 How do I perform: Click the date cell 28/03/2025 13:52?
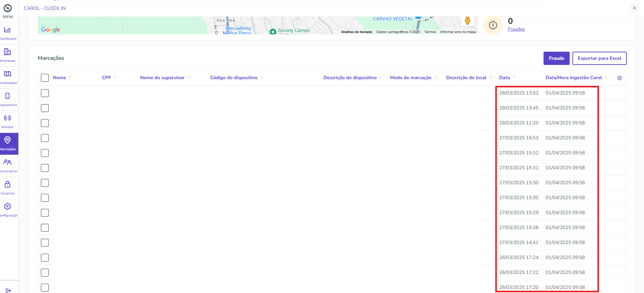pyautogui.click(x=519, y=93)
